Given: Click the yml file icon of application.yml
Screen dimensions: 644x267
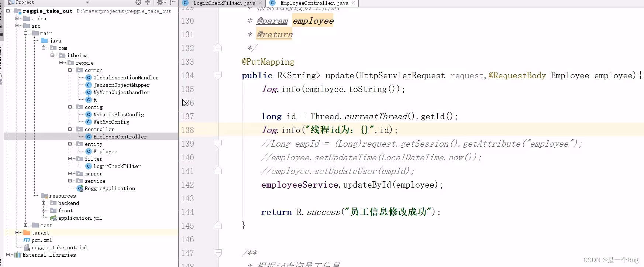Looking at the screenshot, I should tap(53, 218).
